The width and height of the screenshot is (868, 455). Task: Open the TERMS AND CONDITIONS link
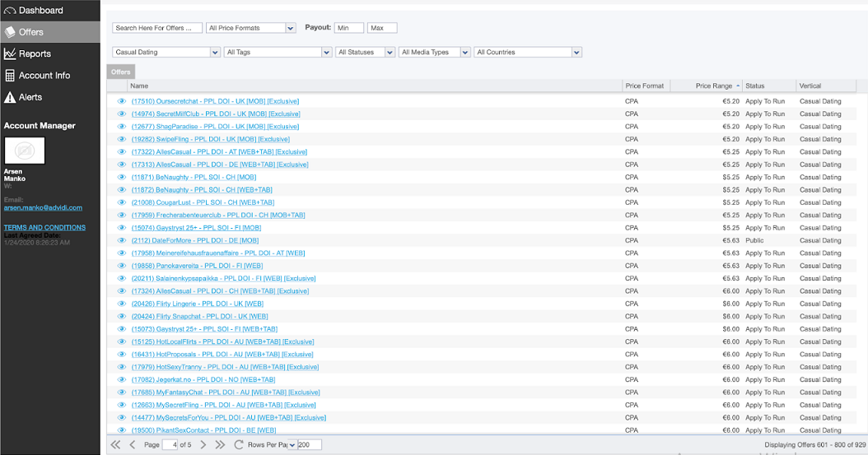click(x=44, y=227)
